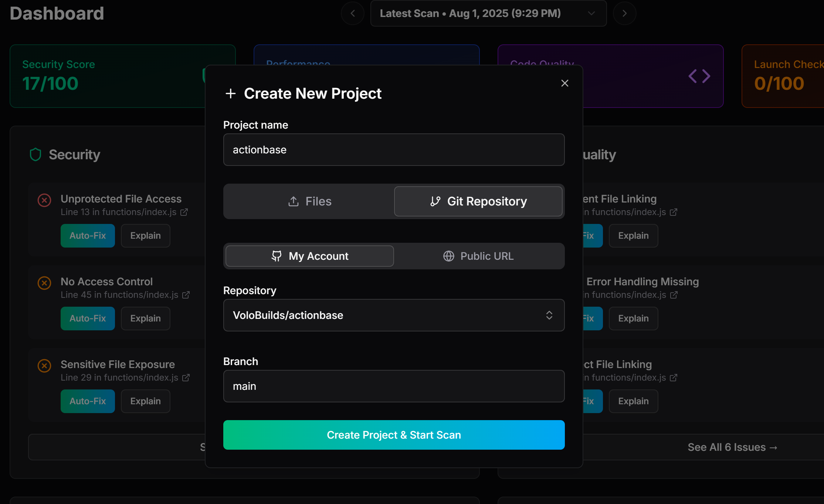Click the plus icon beside Create New Project
The width and height of the screenshot is (824, 504).
(231, 93)
